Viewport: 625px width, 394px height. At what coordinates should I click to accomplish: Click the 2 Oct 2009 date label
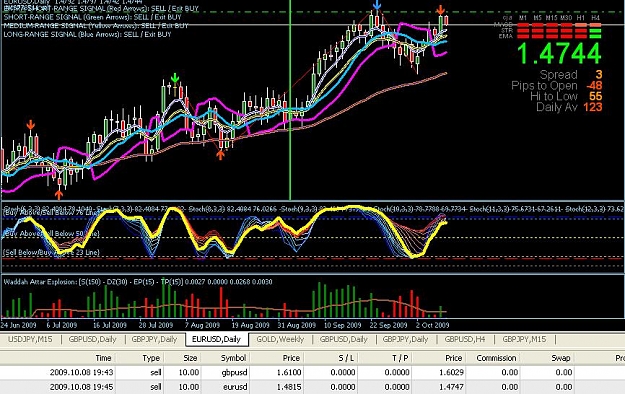pos(432,325)
